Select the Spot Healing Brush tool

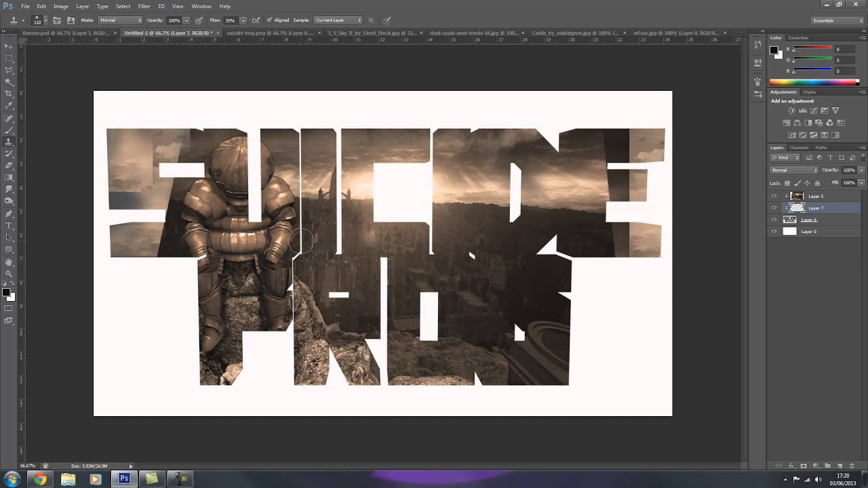click(9, 118)
